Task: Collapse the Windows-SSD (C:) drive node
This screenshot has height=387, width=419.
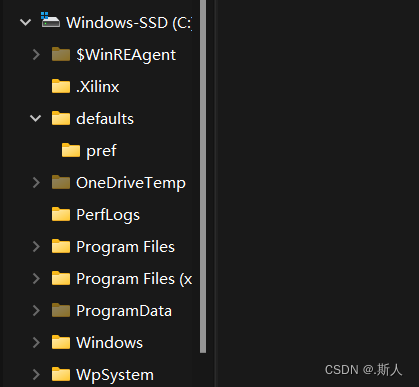Action: [25, 23]
